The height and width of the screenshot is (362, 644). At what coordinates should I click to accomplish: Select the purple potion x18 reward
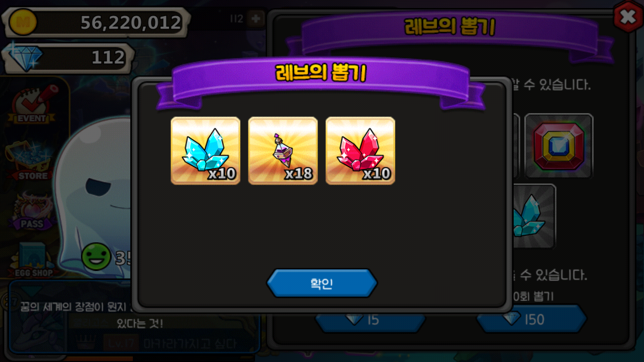[283, 151]
